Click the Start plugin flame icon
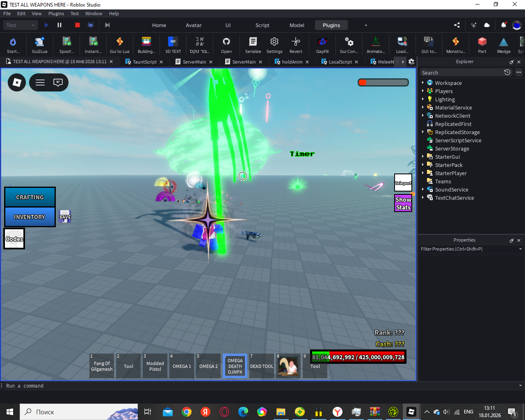 coord(13,45)
